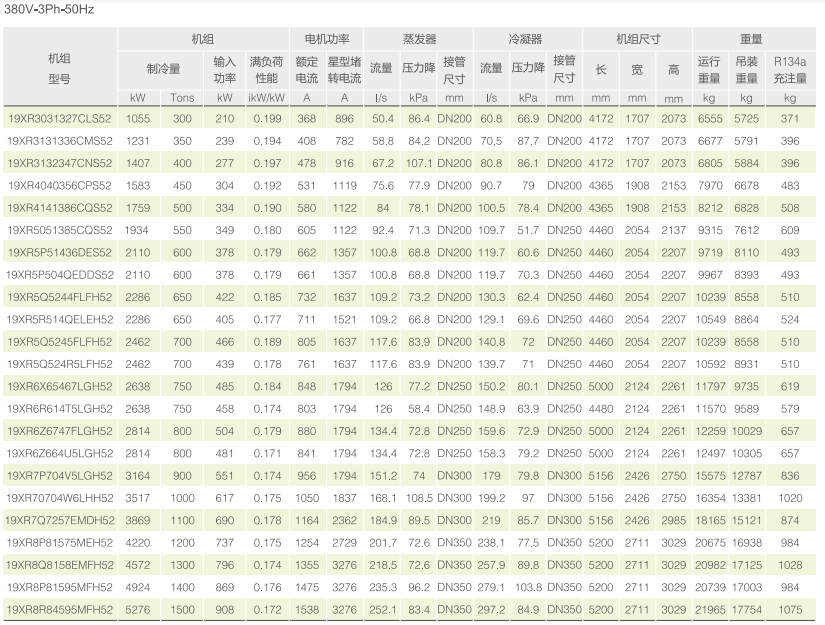Click the 机组尺寸 group header

[x=637, y=39]
